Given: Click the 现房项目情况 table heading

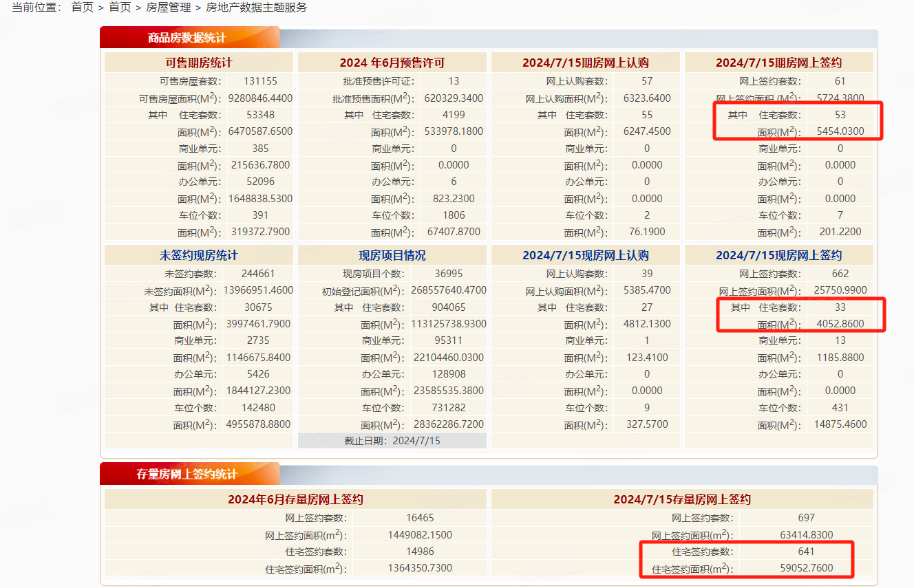Looking at the screenshot, I should coord(392,255).
